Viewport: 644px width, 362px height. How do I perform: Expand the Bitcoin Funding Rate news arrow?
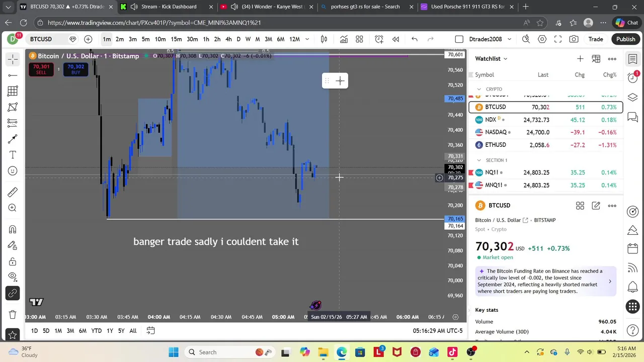coord(610,282)
